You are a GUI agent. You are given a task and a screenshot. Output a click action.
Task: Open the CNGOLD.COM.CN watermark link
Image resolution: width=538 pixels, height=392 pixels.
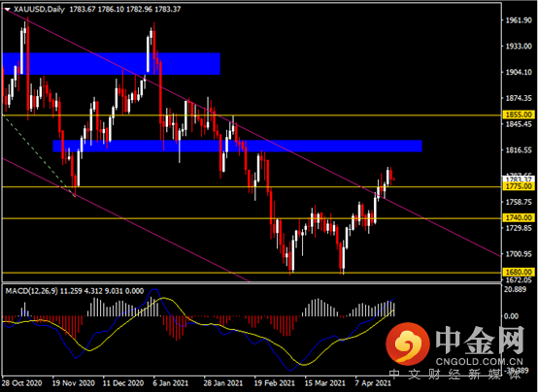[x=480, y=362]
